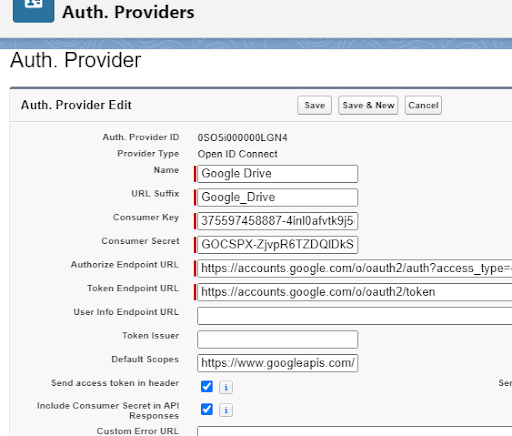
Task: Click the User Info Endpoint URL label
Action: click(x=126, y=312)
